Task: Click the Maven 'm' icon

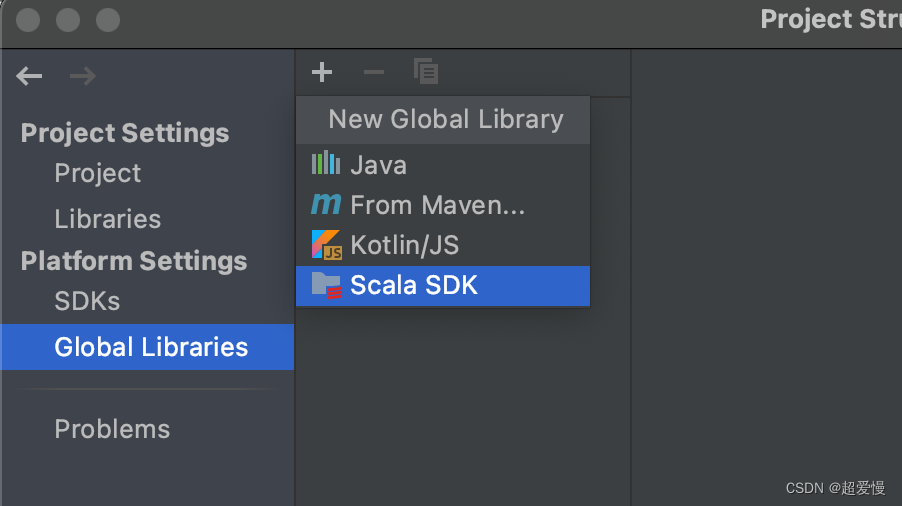Action: 326,205
